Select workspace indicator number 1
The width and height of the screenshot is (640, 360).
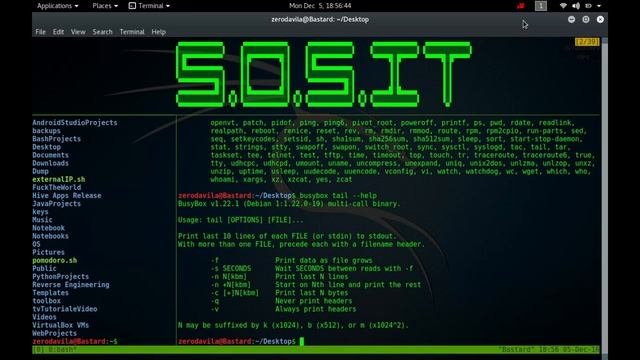click(x=541, y=6)
